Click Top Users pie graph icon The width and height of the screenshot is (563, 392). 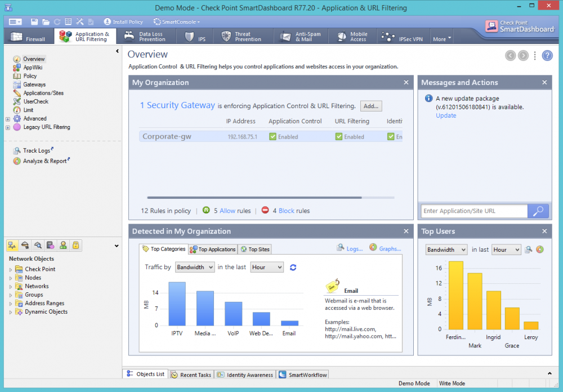pos(540,250)
